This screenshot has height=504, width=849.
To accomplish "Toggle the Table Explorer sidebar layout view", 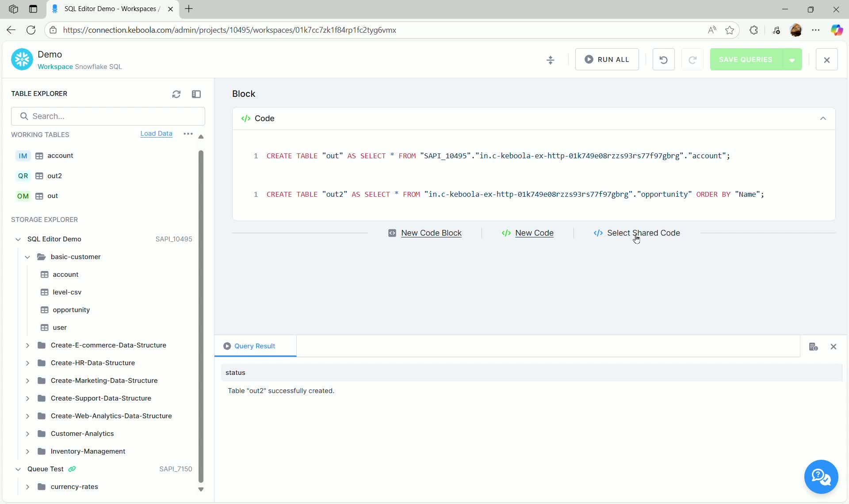I will 196,94.
